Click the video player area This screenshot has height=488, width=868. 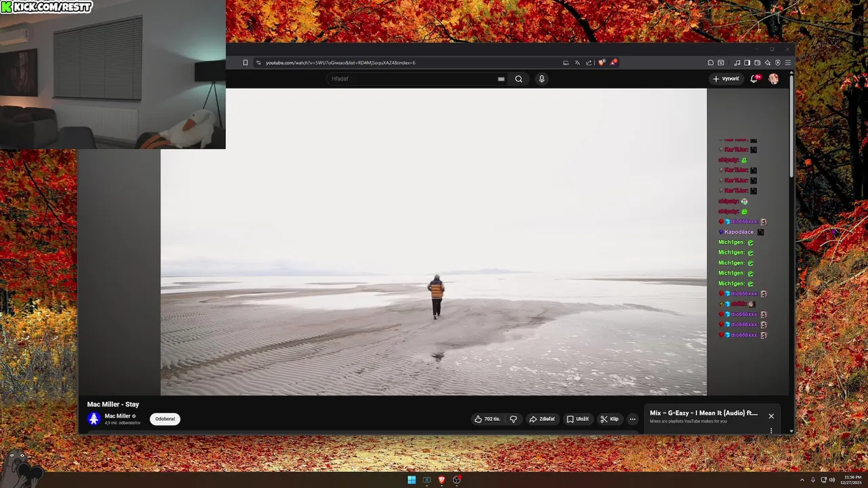[x=433, y=241]
